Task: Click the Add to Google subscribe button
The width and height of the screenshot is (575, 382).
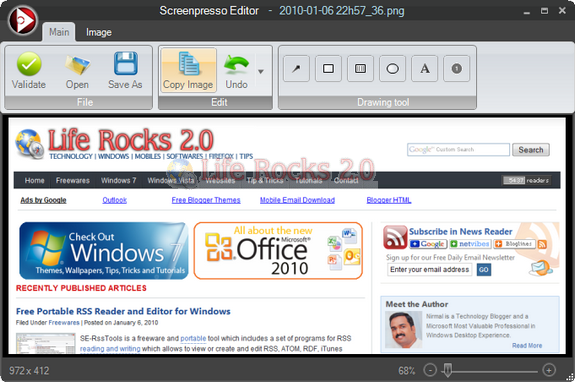Action: (428, 244)
